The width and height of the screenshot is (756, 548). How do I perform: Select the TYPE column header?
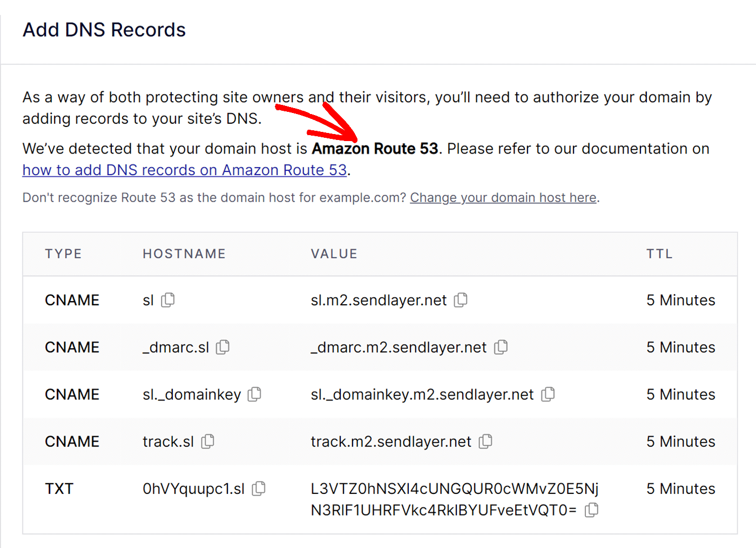pos(63,253)
